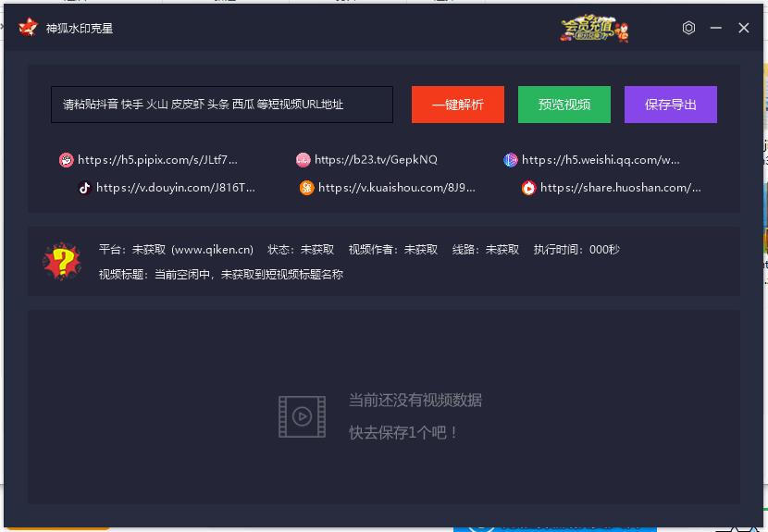Click the 视频标题 idle status line
Viewport: 768px width, 532px height.
221,275
